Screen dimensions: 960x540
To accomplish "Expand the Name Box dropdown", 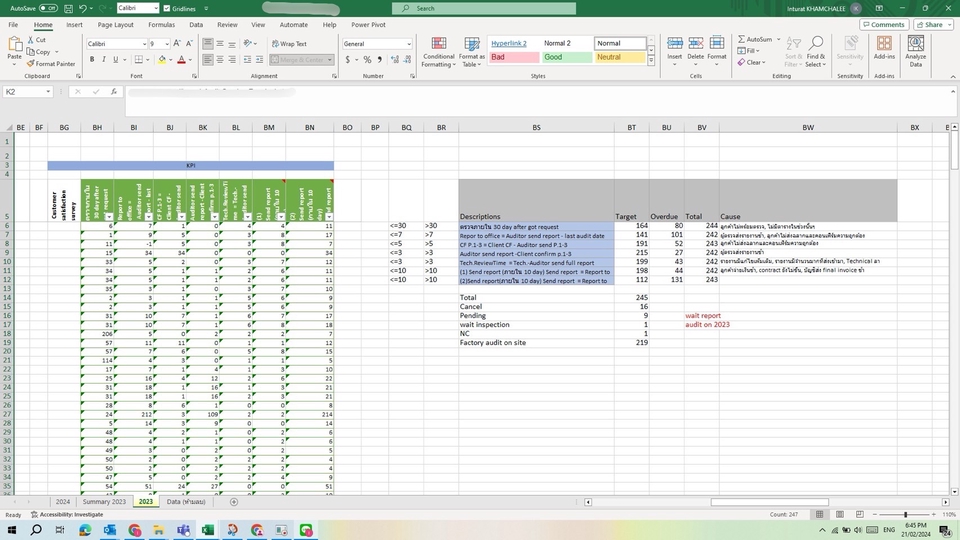I will (x=48, y=92).
